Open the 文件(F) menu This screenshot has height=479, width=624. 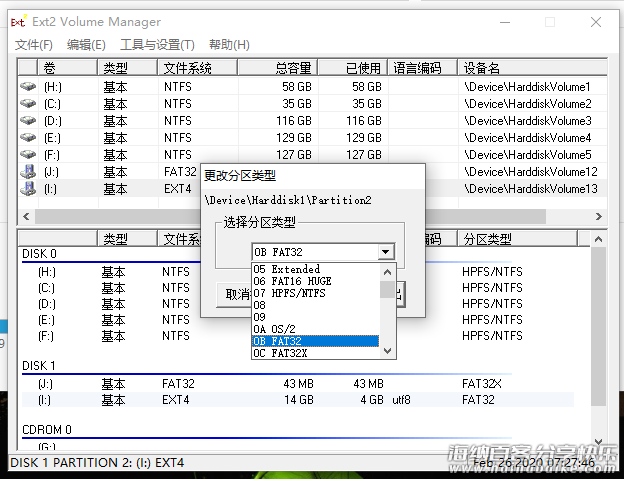pos(34,45)
